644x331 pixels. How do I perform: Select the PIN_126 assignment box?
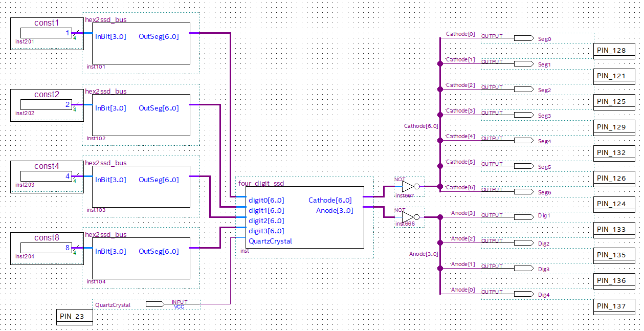pyautogui.click(x=614, y=179)
